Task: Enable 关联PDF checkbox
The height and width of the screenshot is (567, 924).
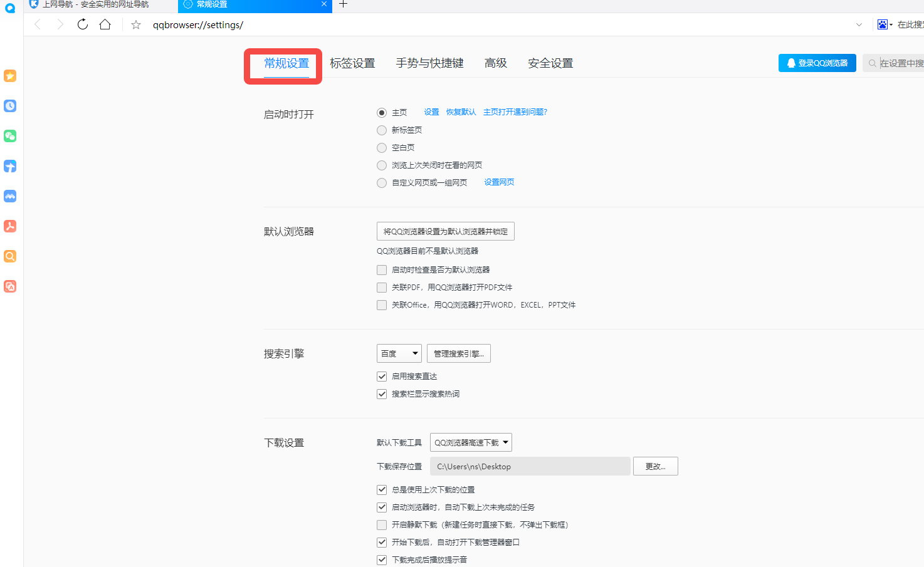Action: [x=382, y=288]
